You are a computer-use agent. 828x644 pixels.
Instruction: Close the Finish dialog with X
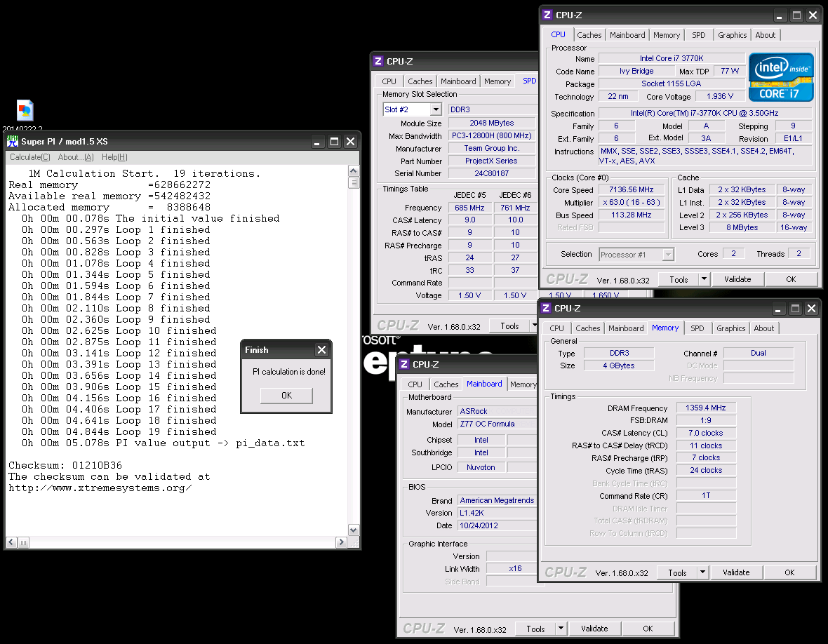[x=321, y=349]
